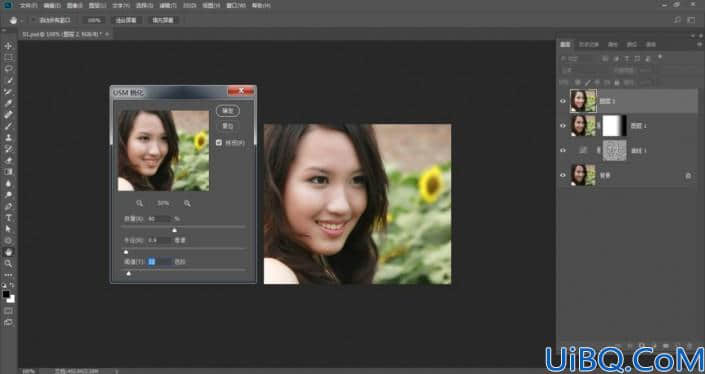
Task: Confirm USM sharpen with 确定 button
Action: [x=228, y=111]
